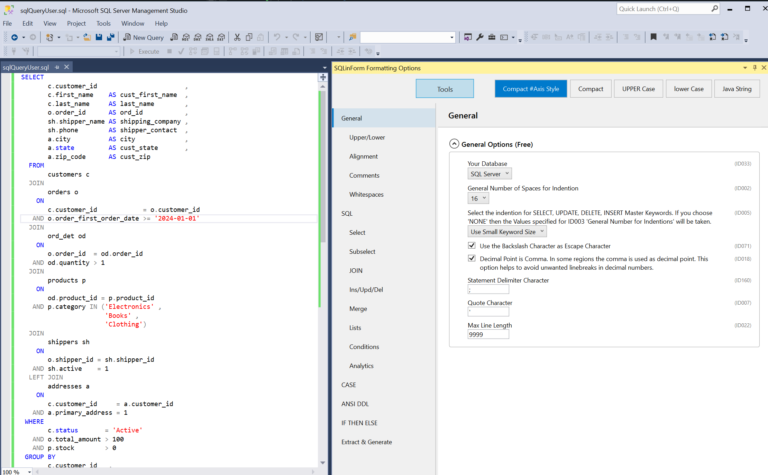Open the Tools menu in menu bar

(x=103, y=23)
